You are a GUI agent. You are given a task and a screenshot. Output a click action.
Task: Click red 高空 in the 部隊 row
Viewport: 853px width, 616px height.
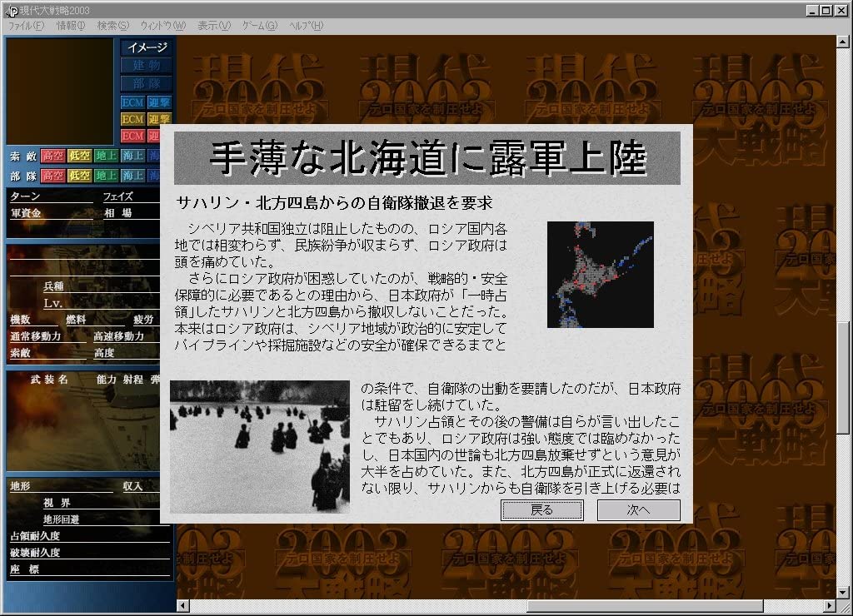point(53,176)
